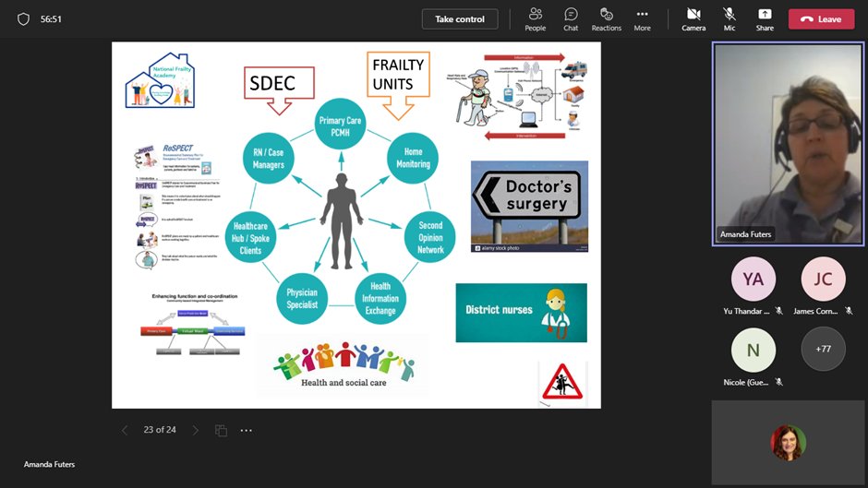Viewport: 868px width, 488px height.
Task: Click Nicole (Gue... name label
Action: pos(746,382)
